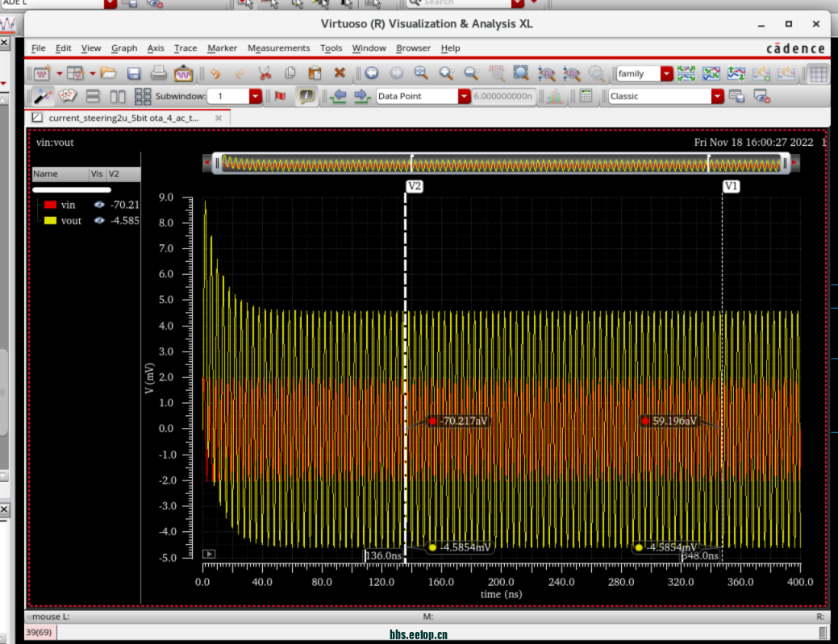Viewport: 838px width, 644px height.
Task: Click the V1 vertical marker label
Action: tap(731, 186)
